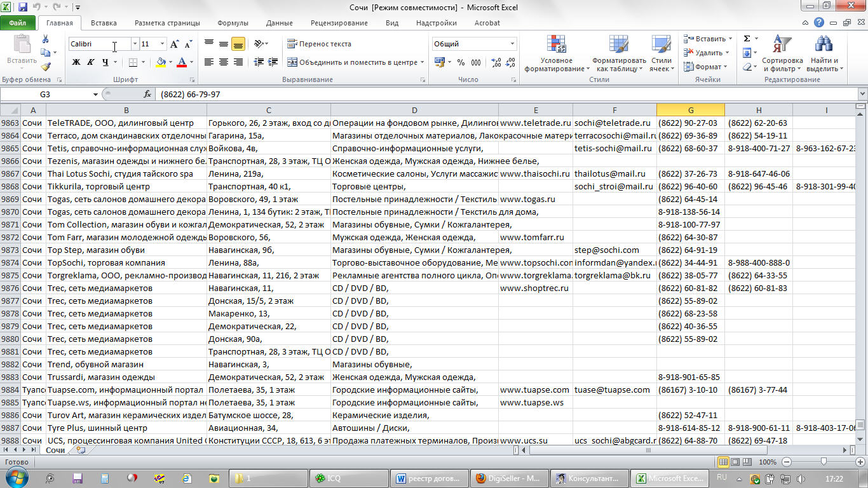Switch to Формулы tab
Image resolution: width=868 pixels, height=488 pixels.
[x=233, y=23]
